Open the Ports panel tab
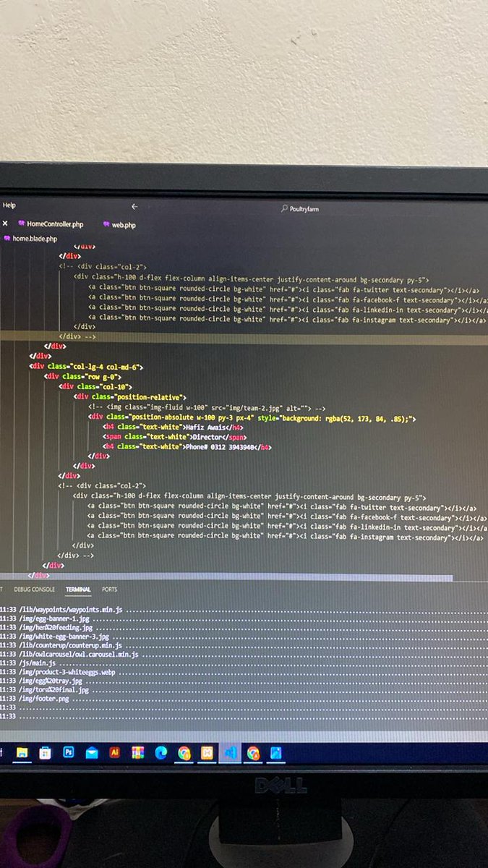Viewport: 488px width, 868px height. 109,590
